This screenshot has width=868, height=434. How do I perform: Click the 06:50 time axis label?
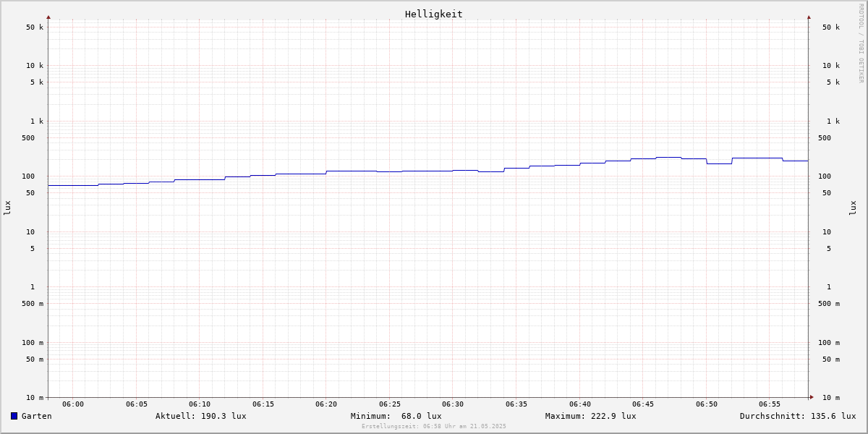[x=707, y=404]
